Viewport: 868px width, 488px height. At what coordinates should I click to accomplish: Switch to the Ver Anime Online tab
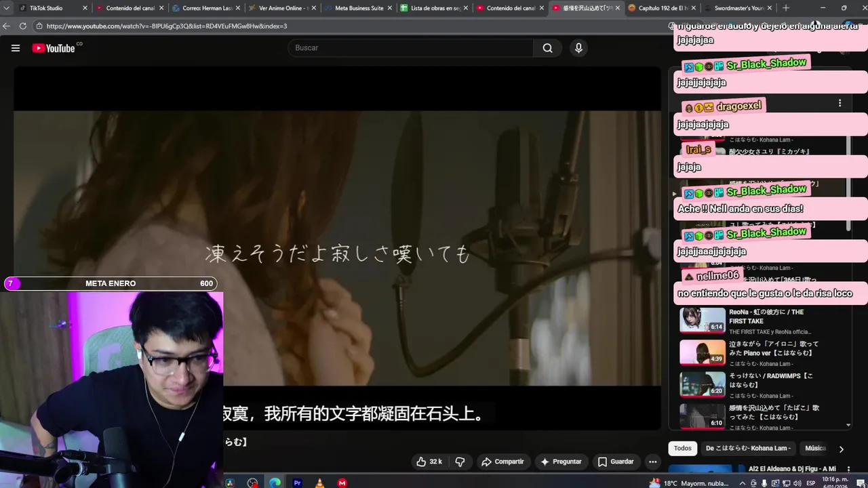(x=283, y=8)
